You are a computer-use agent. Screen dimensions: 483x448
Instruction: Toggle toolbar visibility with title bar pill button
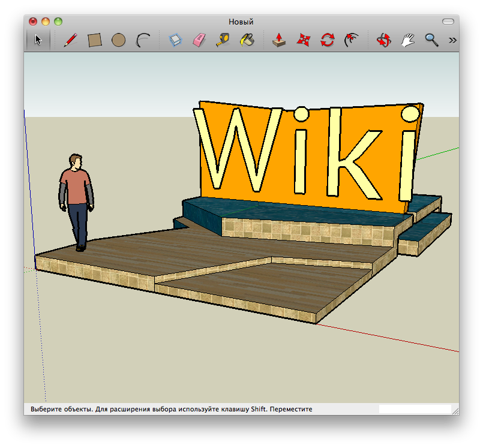(x=448, y=22)
